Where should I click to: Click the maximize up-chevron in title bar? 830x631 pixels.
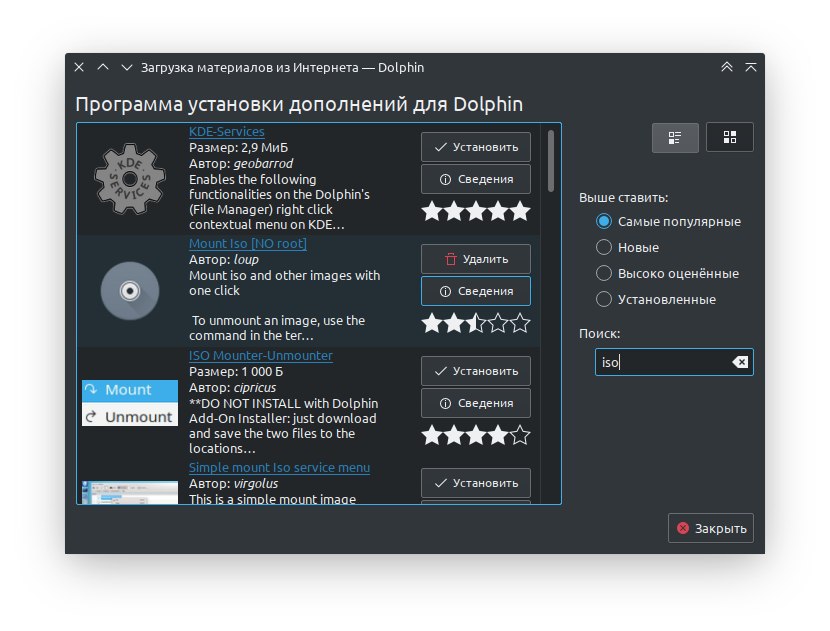coord(103,67)
